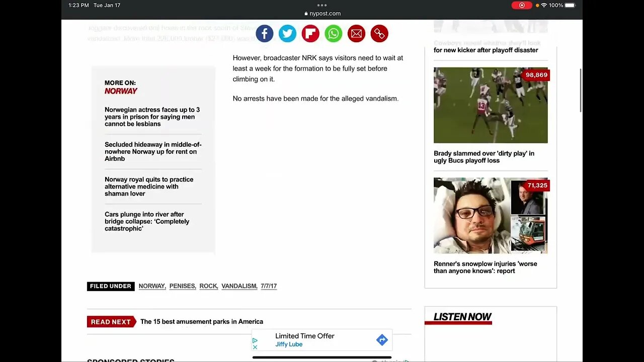Click the FILED UNDER label
The width and height of the screenshot is (644, 362).
click(x=111, y=286)
